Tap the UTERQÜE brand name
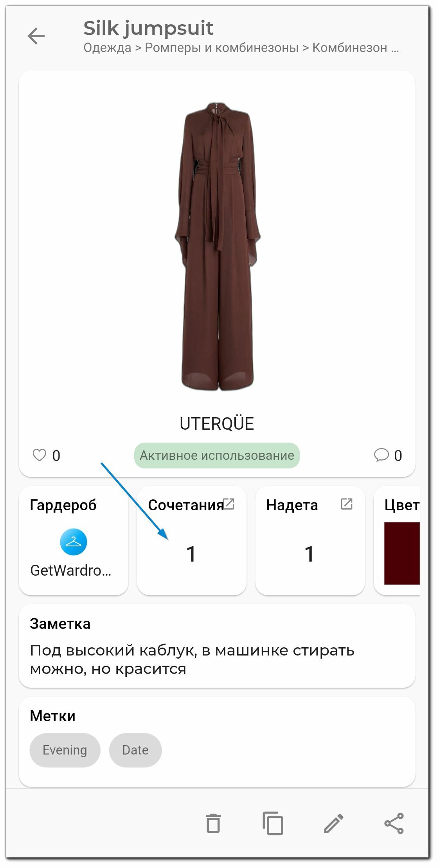439x868 pixels. coord(217,423)
